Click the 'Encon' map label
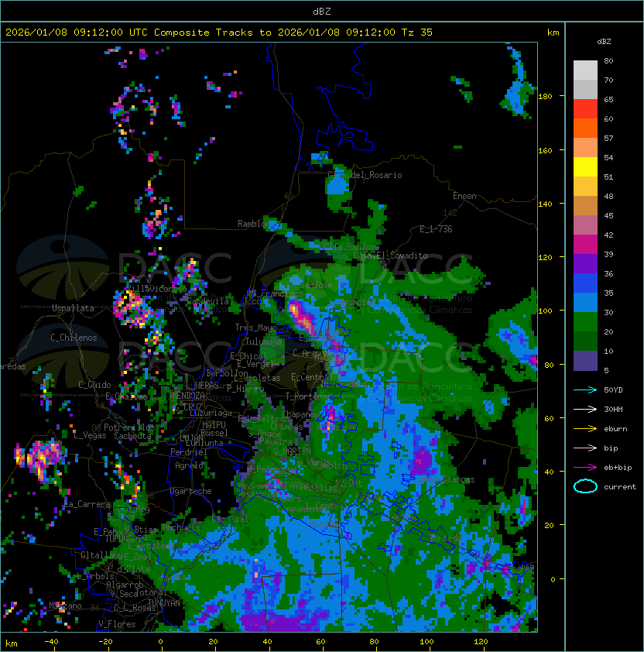644x652 pixels. [464, 196]
